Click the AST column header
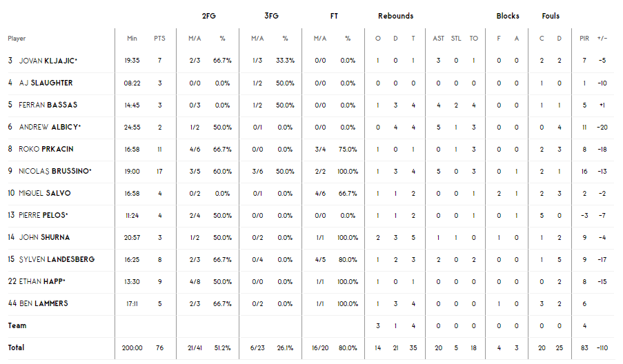623x364 pixels. coord(439,39)
